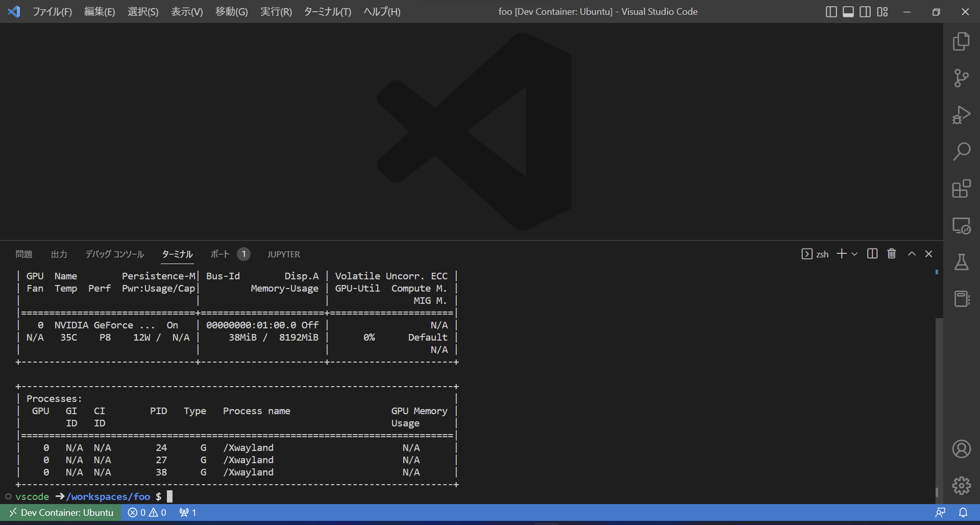Open the Jupyter notebook view icon
The width and height of the screenshot is (980, 525).
962,299
